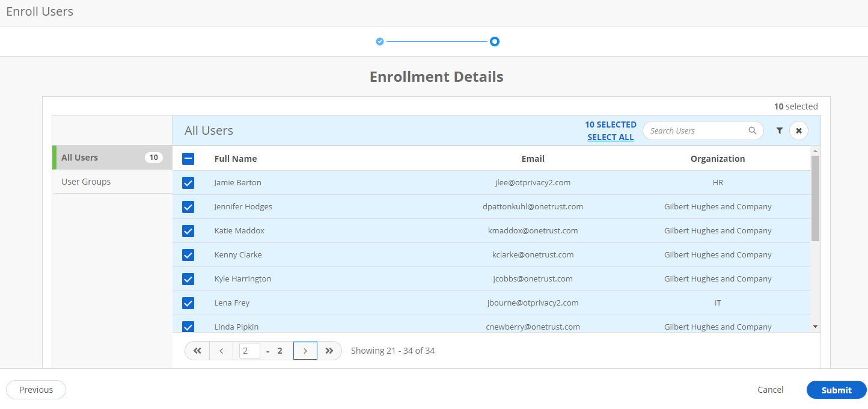Click the SELECT ALL link
This screenshot has height=409, width=868.
610,137
